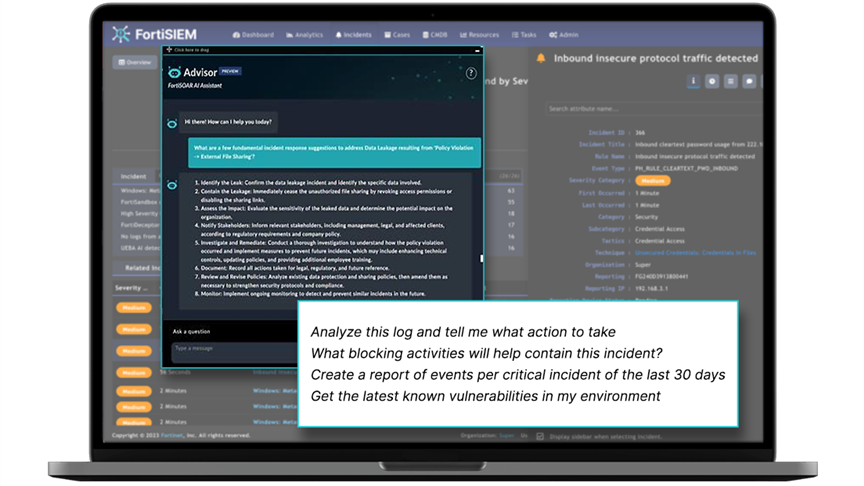864x486 pixels.
Task: Go to the Incidents menu
Action: click(353, 35)
